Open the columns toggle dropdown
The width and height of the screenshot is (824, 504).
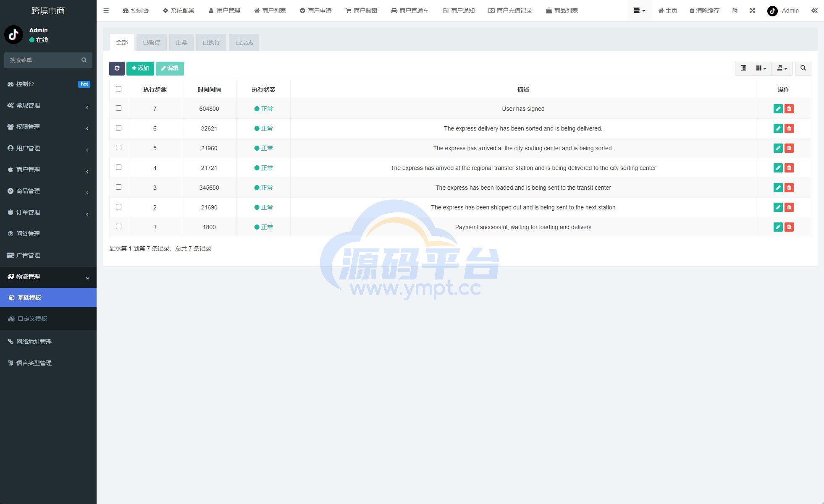pos(761,68)
